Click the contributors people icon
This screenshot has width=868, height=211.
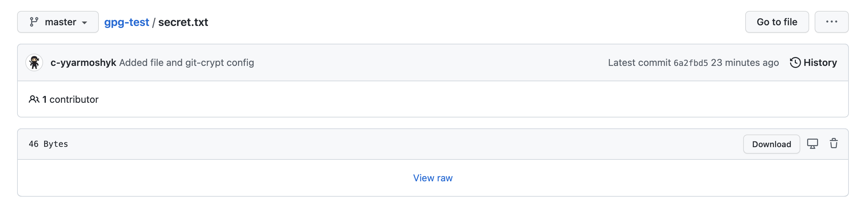(34, 99)
